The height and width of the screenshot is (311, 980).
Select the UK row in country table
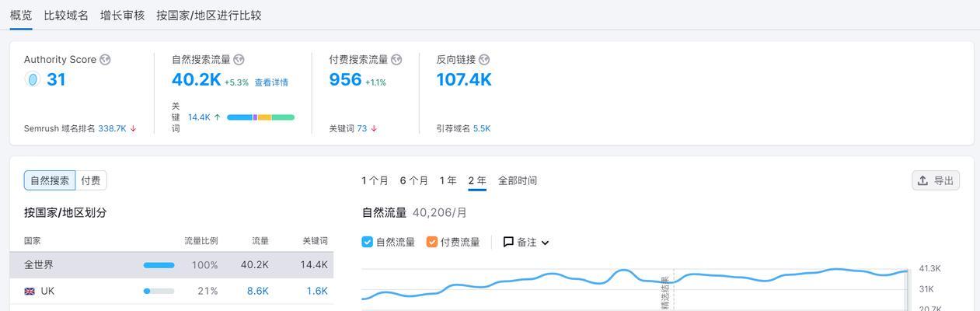172,291
